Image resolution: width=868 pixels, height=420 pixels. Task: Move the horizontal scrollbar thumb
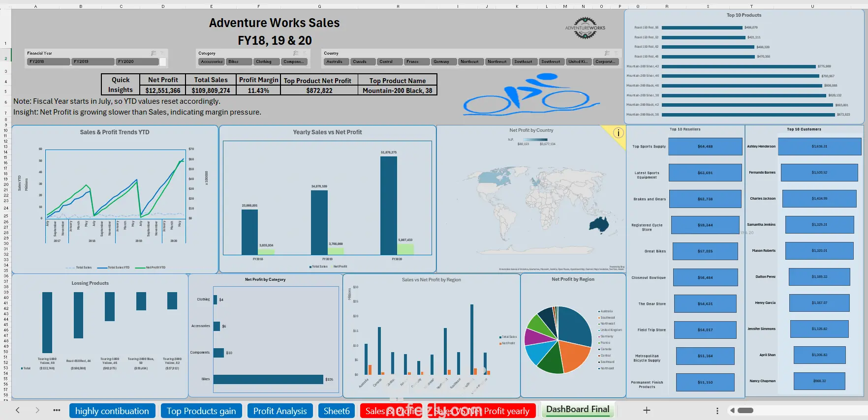pos(745,411)
